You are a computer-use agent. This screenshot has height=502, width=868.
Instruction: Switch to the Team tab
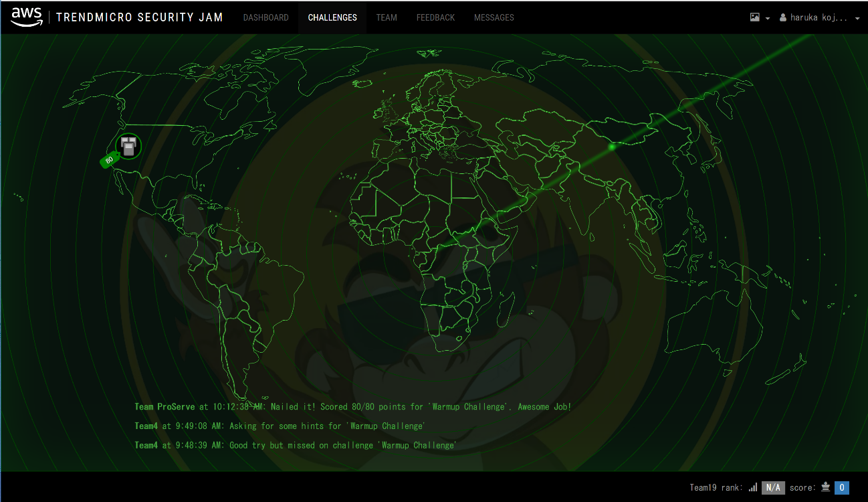click(x=387, y=17)
